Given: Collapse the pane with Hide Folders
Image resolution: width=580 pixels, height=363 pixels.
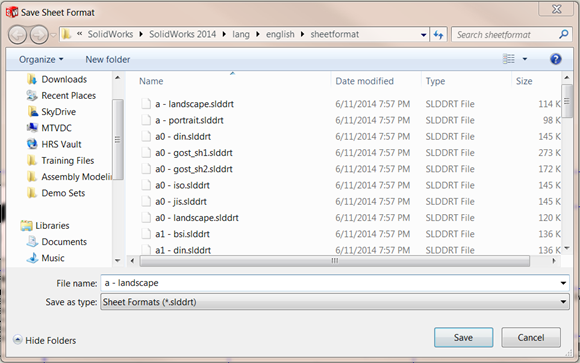Looking at the screenshot, I should pyautogui.click(x=45, y=340).
